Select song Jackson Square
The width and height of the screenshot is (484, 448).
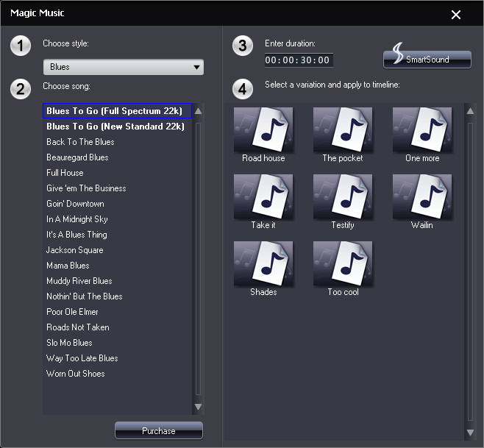pos(75,250)
